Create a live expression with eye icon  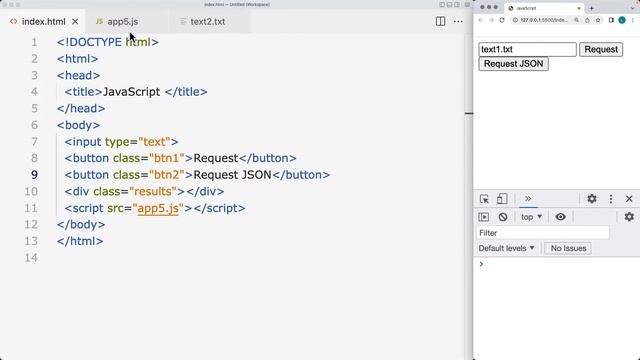click(x=560, y=217)
